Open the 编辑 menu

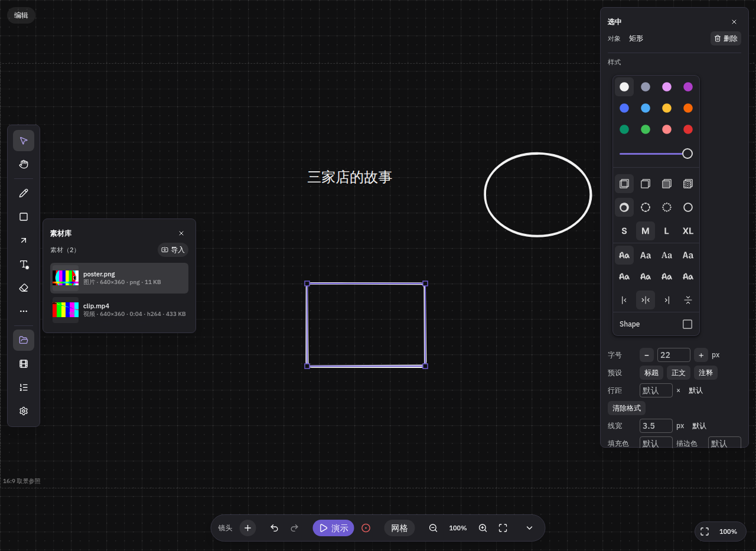pos(21,15)
